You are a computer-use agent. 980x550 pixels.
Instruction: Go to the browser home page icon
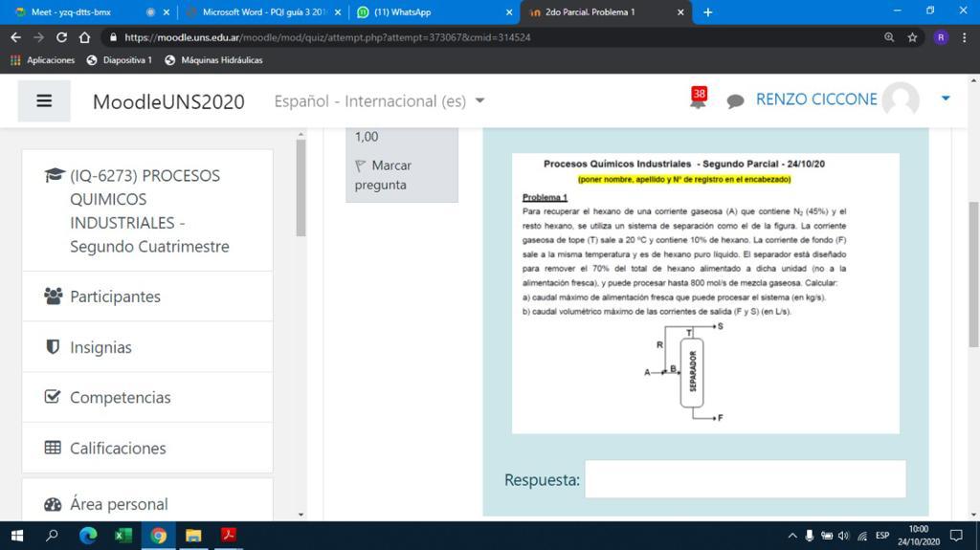tap(85, 37)
